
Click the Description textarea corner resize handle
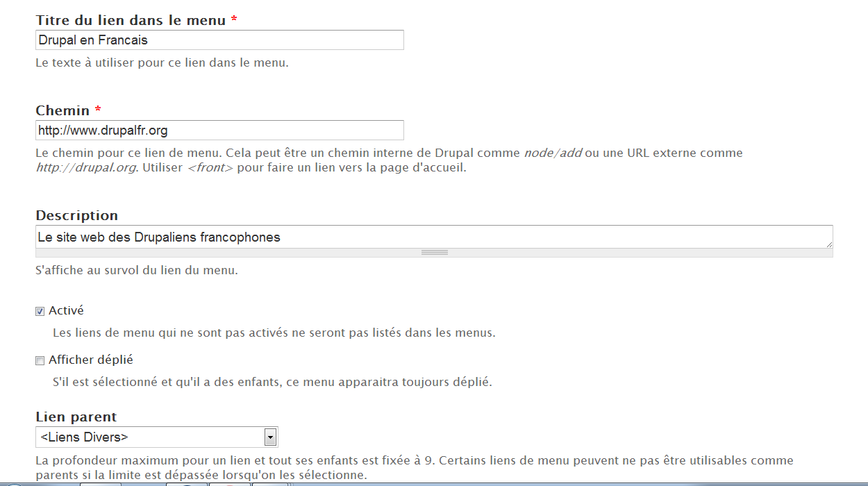tap(829, 244)
